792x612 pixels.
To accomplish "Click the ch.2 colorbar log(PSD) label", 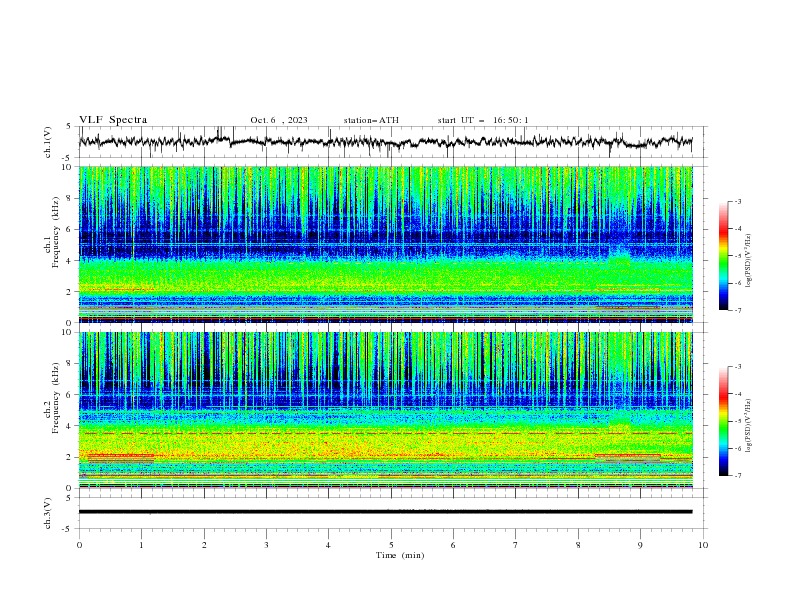I will (749, 426).
